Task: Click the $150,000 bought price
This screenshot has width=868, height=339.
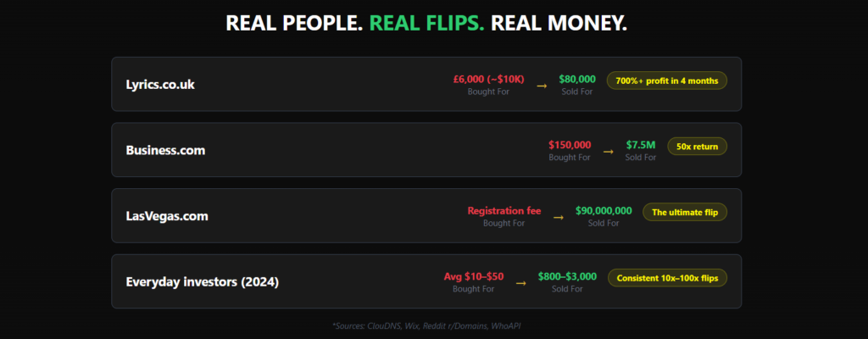Action: pyautogui.click(x=570, y=145)
